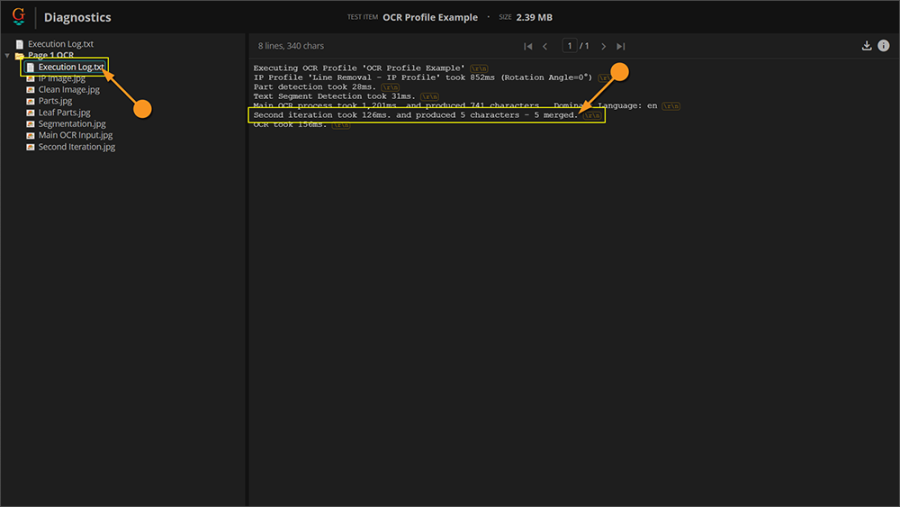This screenshot has height=507, width=900.
Task: Click the Main OCR Input.jpg file icon
Action: point(30,135)
